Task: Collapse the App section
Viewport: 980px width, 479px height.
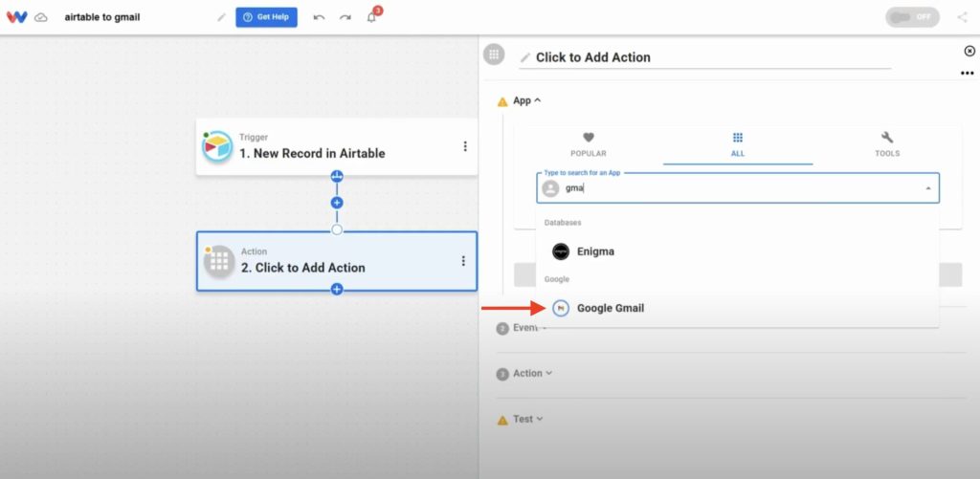Action: (526, 100)
